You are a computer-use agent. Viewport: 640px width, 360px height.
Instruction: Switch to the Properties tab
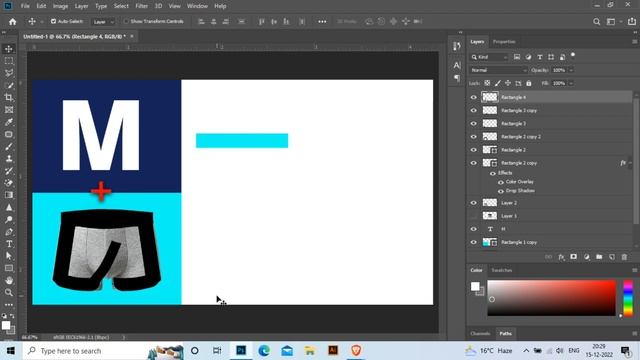pos(504,42)
